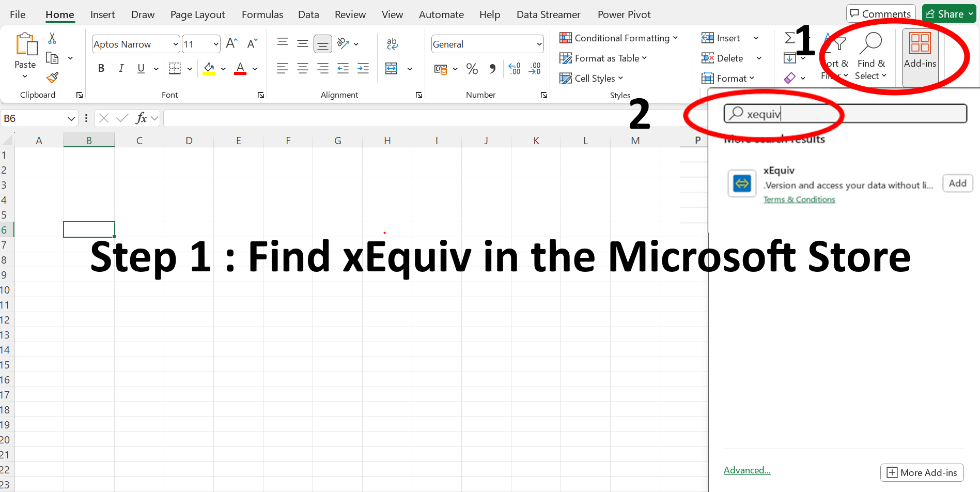980x492 pixels.
Task: Open the xEquiv Terms & Conditions link
Action: pos(799,199)
